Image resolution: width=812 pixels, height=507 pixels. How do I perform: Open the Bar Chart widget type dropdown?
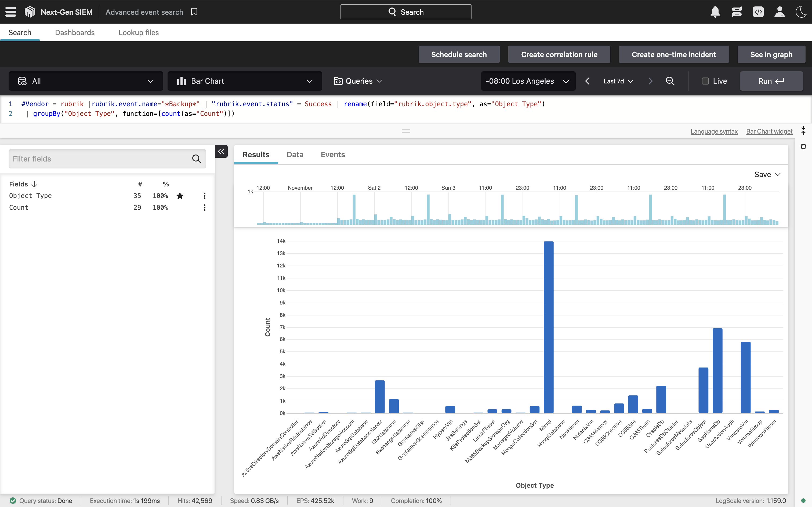tap(245, 81)
